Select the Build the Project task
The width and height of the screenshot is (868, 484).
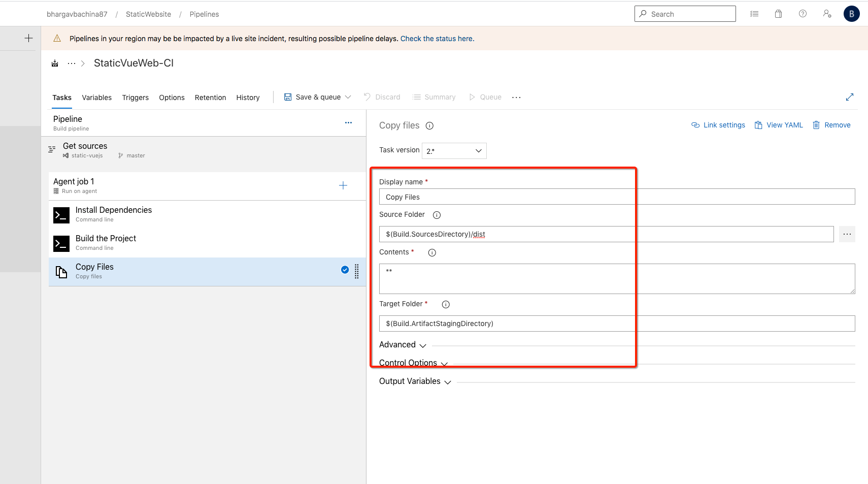[207, 243]
